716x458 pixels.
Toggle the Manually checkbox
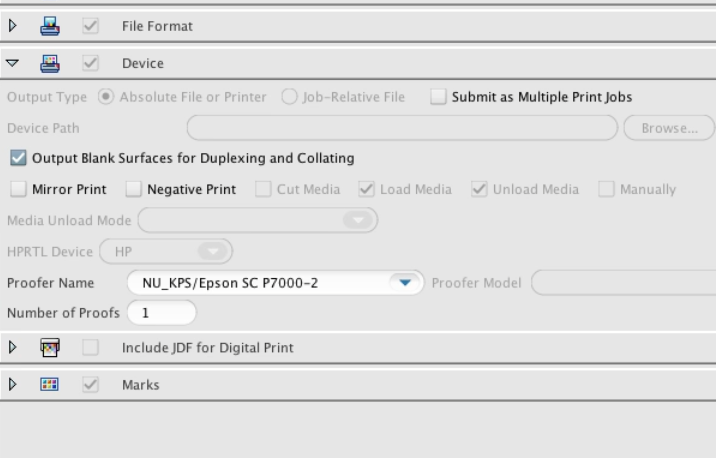click(606, 189)
